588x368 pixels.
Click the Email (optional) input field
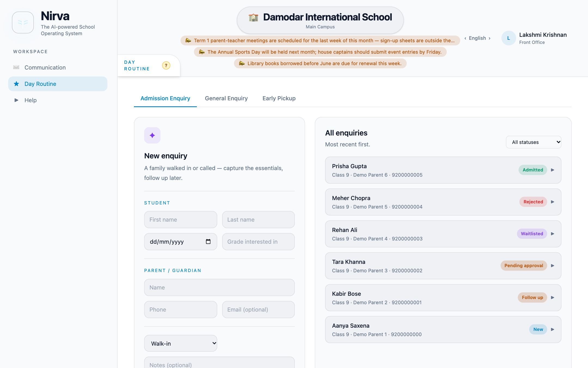(x=258, y=309)
